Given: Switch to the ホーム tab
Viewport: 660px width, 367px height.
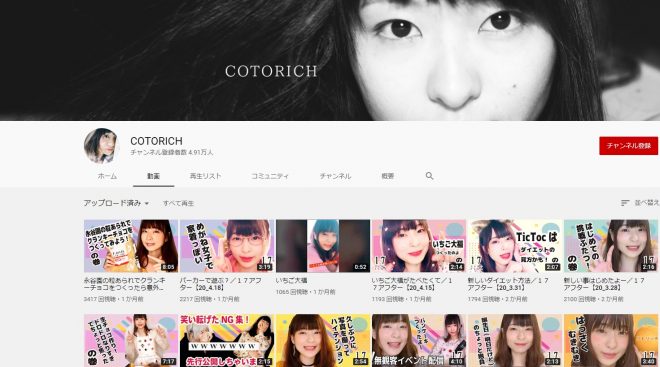Looking at the screenshot, I should pos(107,176).
